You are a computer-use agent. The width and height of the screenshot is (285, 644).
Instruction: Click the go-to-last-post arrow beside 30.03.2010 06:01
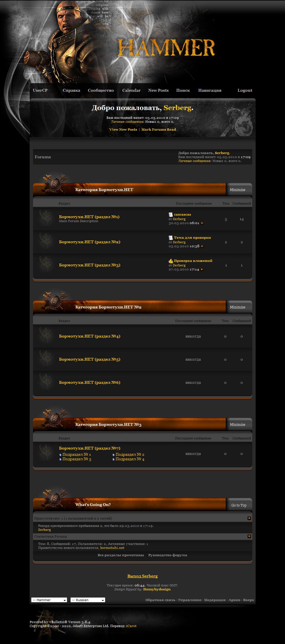(202, 223)
